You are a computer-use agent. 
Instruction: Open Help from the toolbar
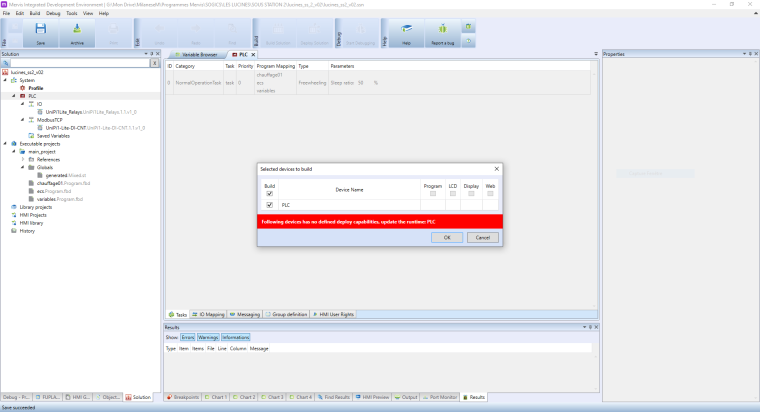[x=406, y=35]
